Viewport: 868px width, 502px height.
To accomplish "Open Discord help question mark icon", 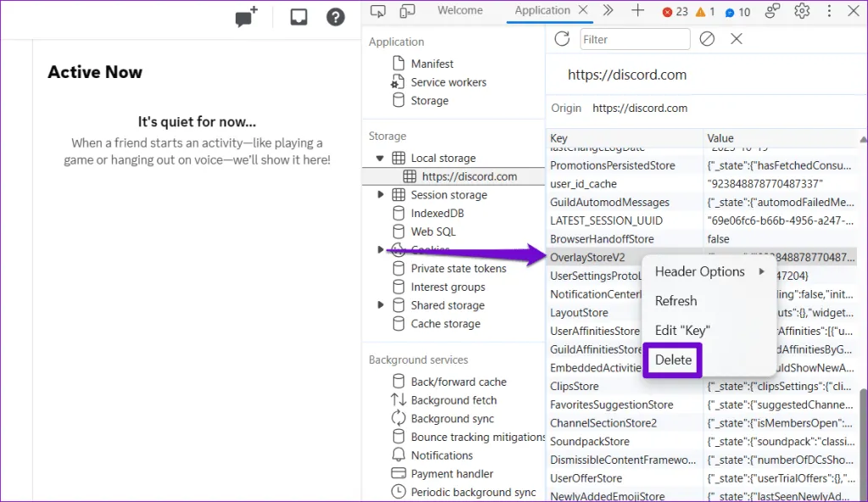I will click(336, 17).
